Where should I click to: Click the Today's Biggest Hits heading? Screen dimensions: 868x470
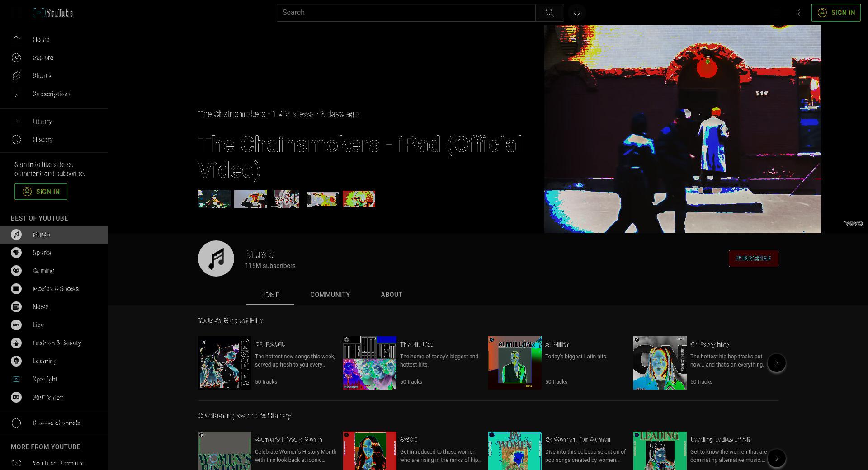pos(231,320)
